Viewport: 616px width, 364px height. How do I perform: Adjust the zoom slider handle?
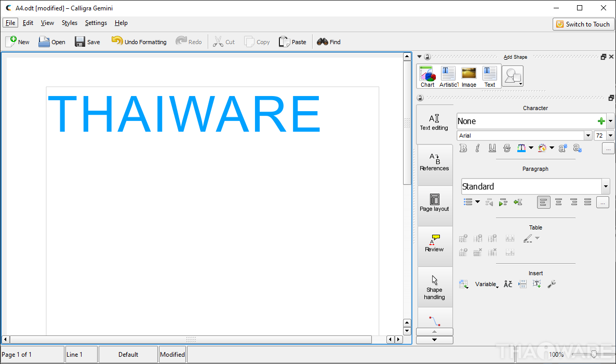pos(594,355)
